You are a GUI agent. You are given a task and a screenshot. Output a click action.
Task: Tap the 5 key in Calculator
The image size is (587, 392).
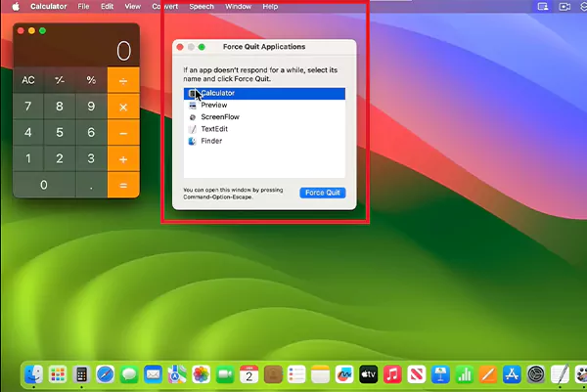point(60,133)
